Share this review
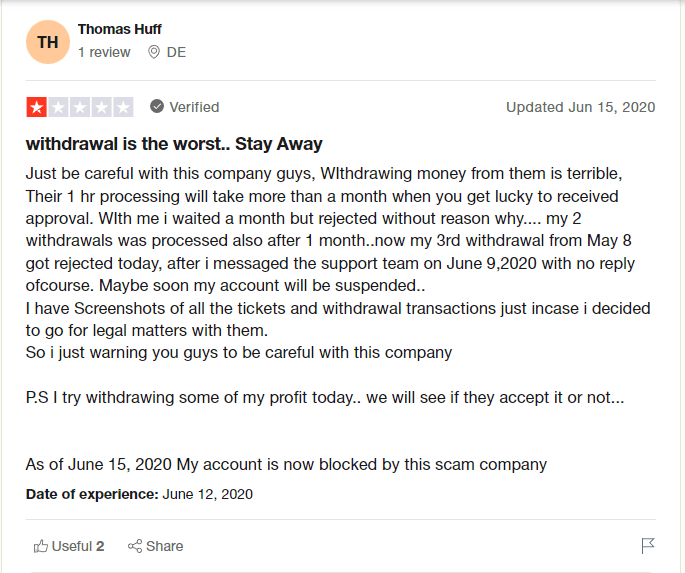This screenshot has width=685, height=573. [156, 546]
